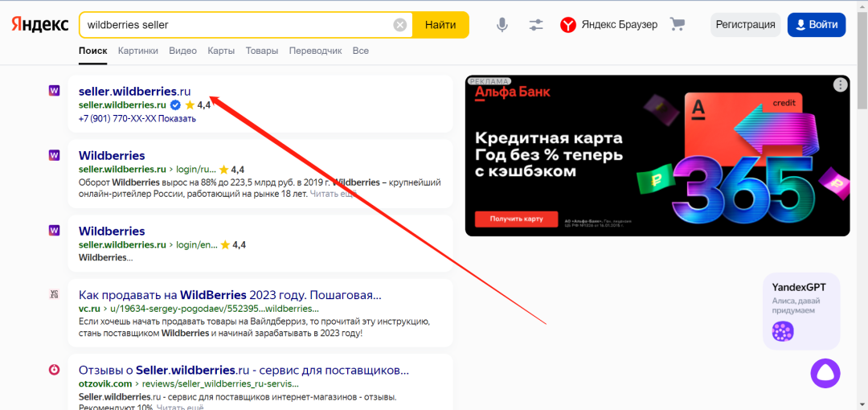Open seller.wildberries.ru first result title
Viewport: 868px width, 410px height.
coord(134,91)
